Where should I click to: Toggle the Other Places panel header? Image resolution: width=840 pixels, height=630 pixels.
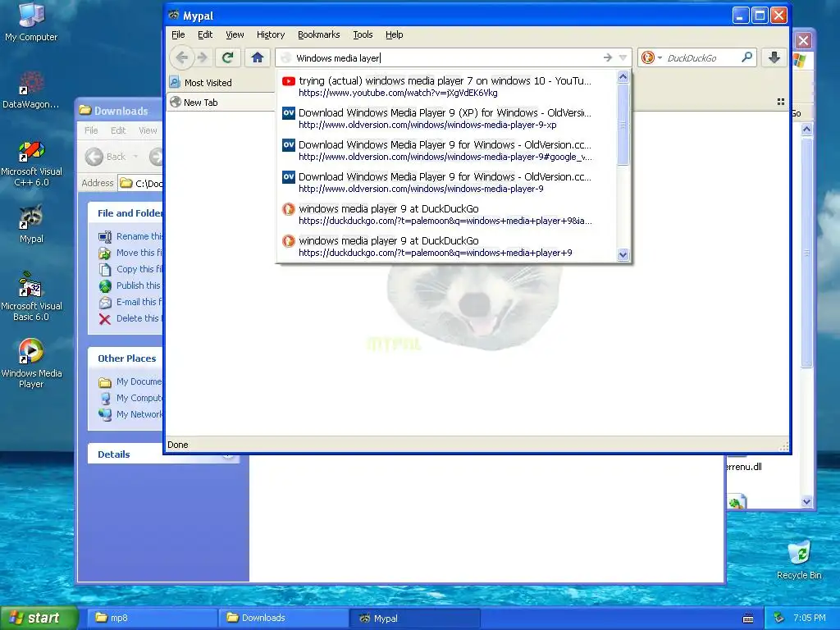[126, 358]
